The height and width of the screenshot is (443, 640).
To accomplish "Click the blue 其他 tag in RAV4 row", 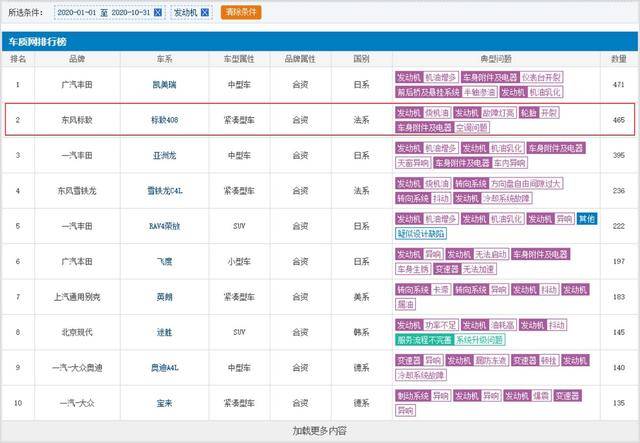I will pyautogui.click(x=587, y=218).
